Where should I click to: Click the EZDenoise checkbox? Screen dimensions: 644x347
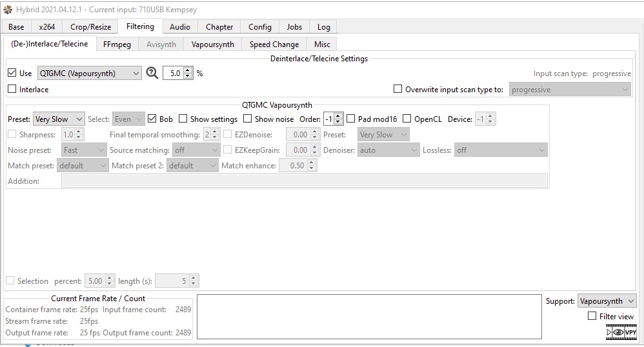tap(228, 134)
